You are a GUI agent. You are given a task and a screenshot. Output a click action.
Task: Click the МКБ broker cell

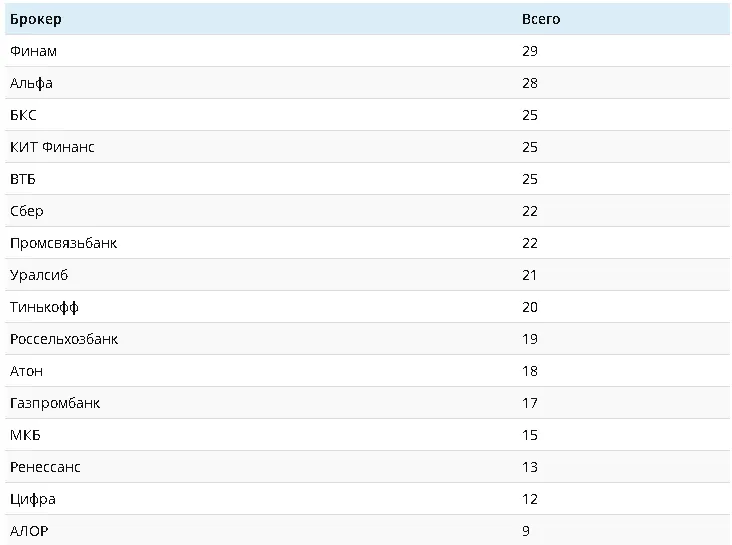point(25,435)
